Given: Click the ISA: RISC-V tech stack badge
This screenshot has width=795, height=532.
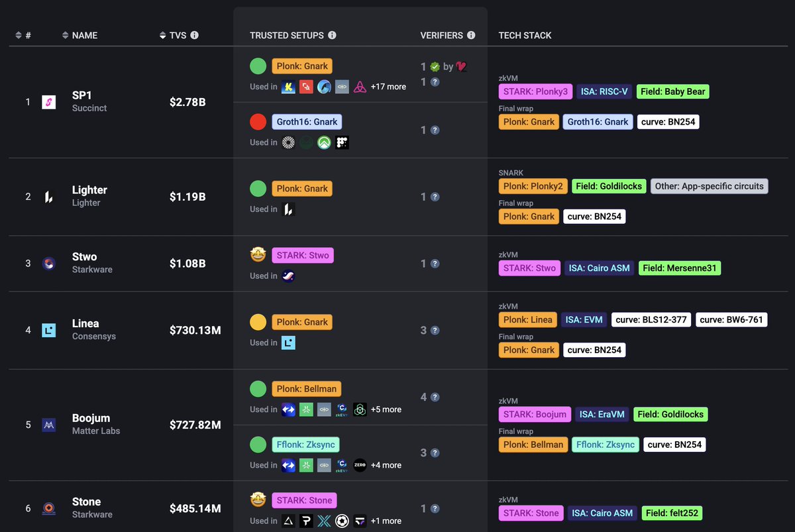Looking at the screenshot, I should pyautogui.click(x=605, y=91).
